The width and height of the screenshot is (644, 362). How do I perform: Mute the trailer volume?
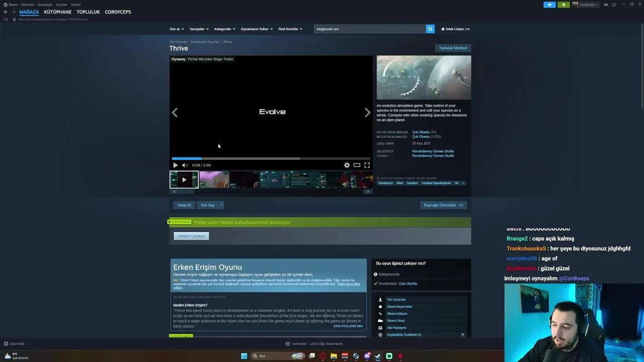coord(185,165)
